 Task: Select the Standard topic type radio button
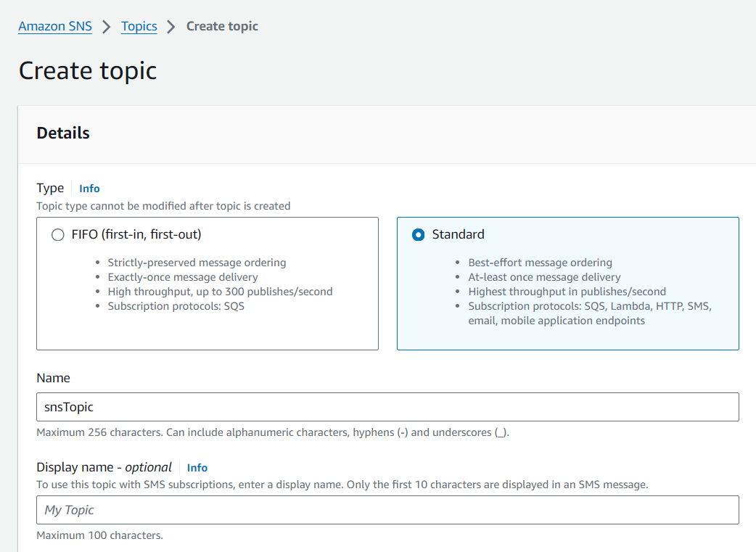click(419, 235)
